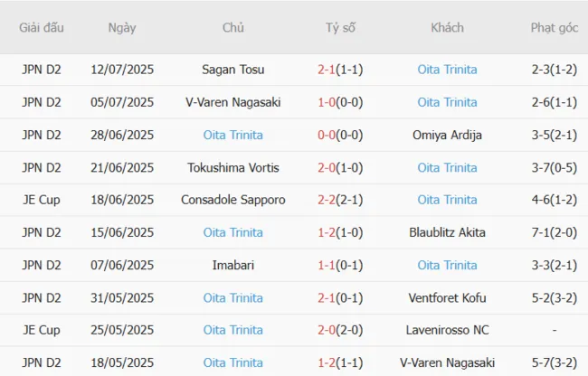The width and height of the screenshot is (588, 376).
Task: Select Imabari home team link
Action: (233, 265)
